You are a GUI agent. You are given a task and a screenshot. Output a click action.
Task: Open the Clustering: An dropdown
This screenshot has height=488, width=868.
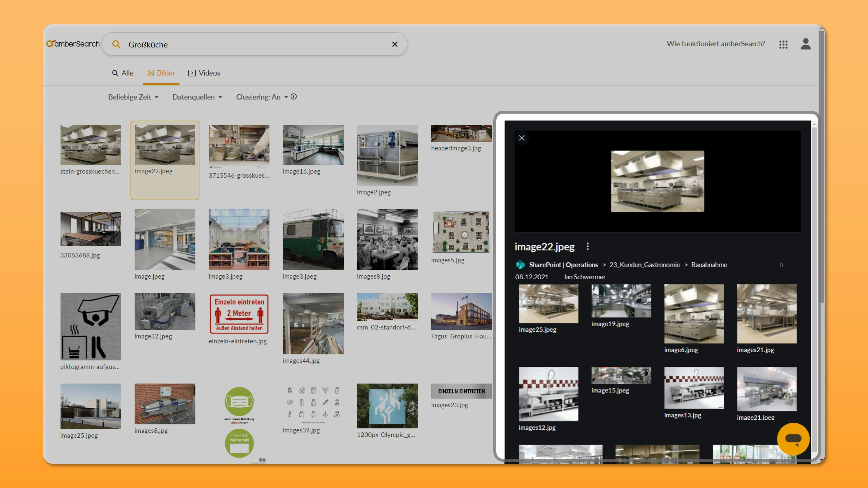tap(262, 97)
